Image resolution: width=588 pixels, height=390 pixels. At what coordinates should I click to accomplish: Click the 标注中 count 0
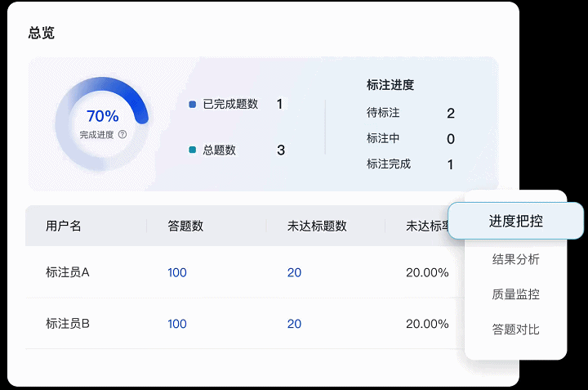coord(451,139)
